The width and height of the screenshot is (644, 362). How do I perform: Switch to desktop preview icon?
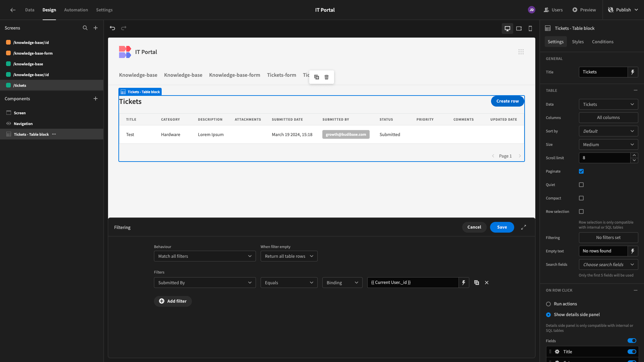[507, 28]
